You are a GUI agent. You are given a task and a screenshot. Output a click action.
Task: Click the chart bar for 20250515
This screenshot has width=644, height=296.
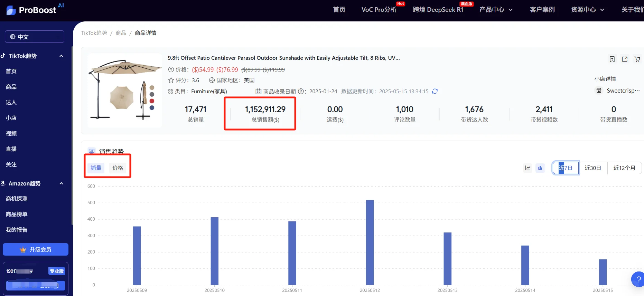[x=603, y=272]
